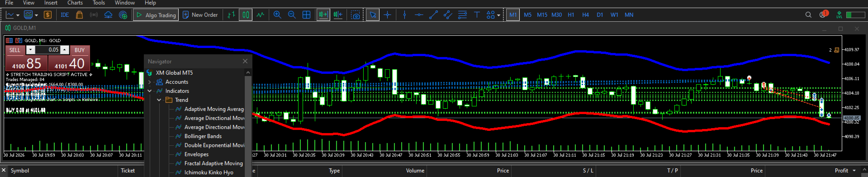Click the New Order button
868x177 pixels.
200,15
